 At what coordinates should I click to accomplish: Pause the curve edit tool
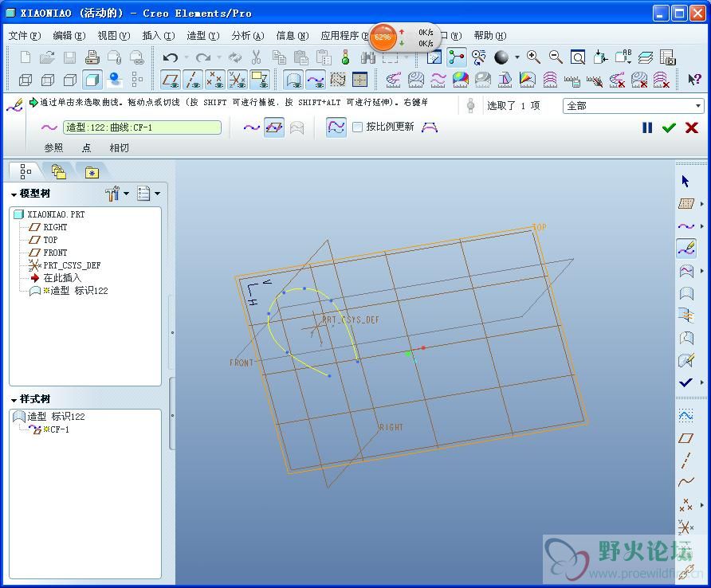[647, 127]
